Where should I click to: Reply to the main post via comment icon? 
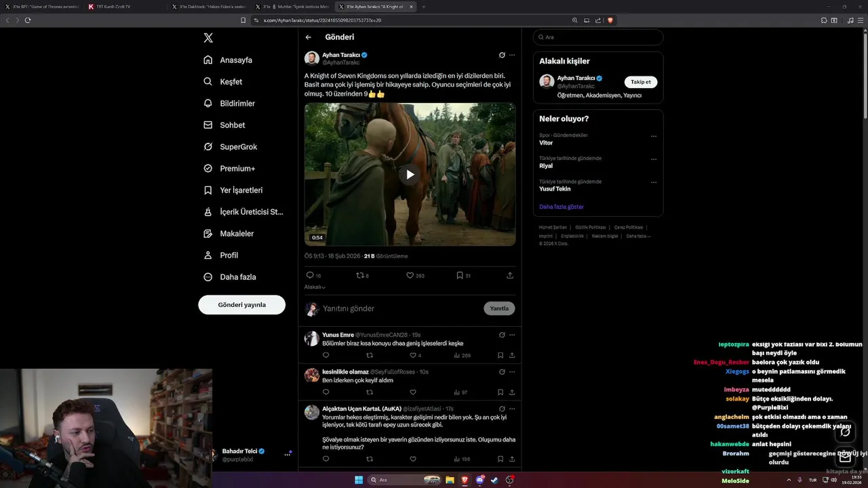coord(310,275)
